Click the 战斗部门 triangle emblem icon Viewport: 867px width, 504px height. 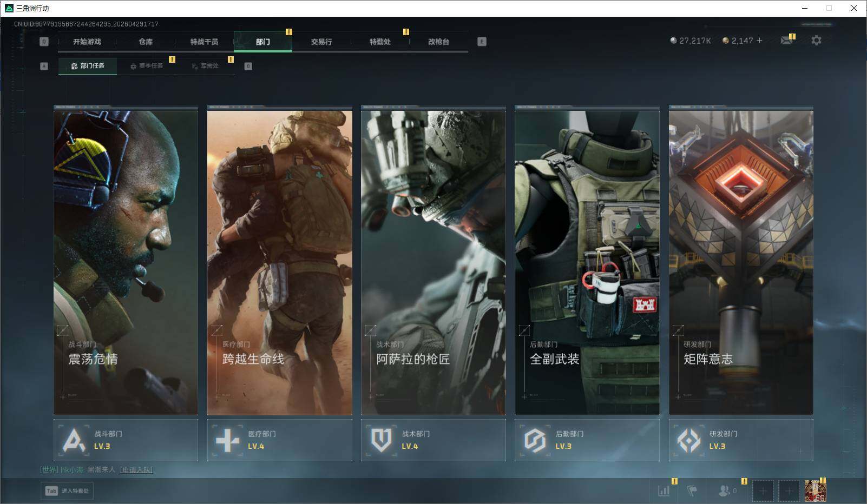[x=74, y=440]
